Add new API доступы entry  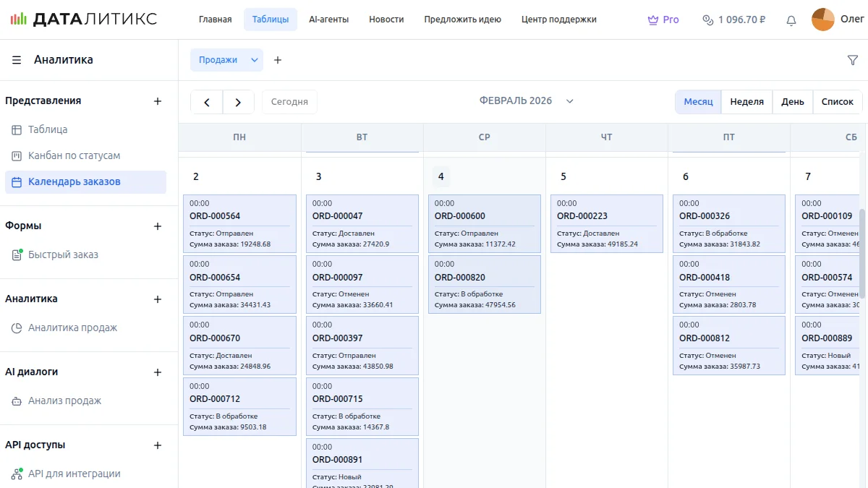[158, 445]
